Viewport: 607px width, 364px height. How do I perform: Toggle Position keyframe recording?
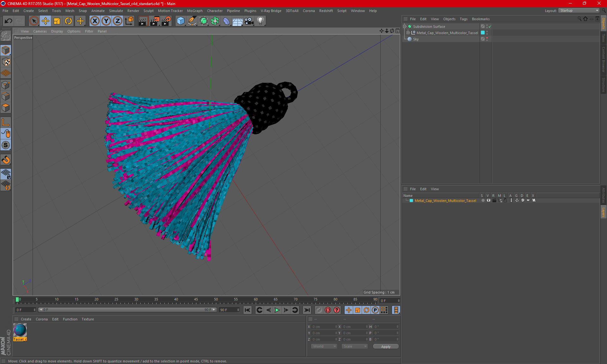(349, 310)
